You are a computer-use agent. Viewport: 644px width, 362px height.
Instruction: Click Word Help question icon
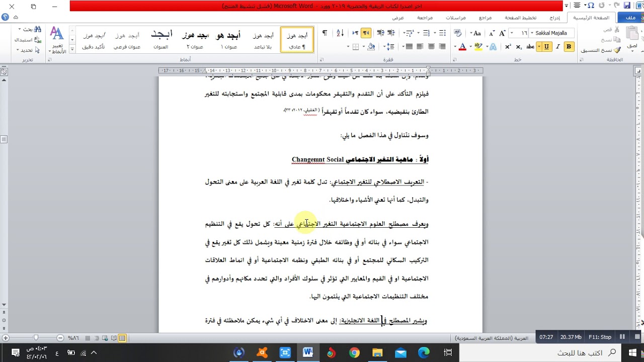[5, 18]
